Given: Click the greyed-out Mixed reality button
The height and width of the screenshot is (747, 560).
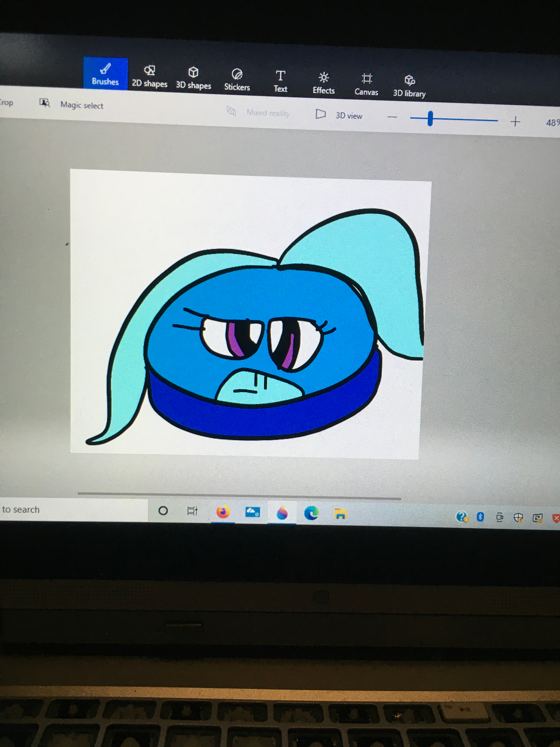Looking at the screenshot, I should pos(258,112).
